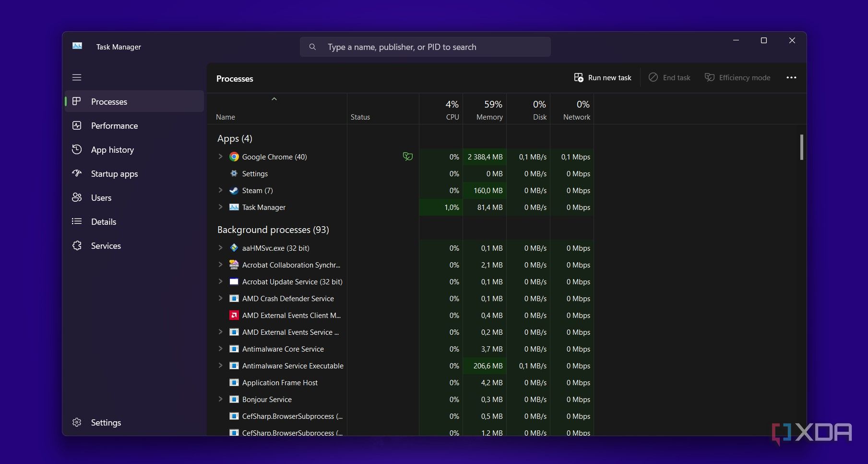Open Task Manager Settings at sidebar bottom
This screenshot has width=868, height=464.
click(134, 422)
